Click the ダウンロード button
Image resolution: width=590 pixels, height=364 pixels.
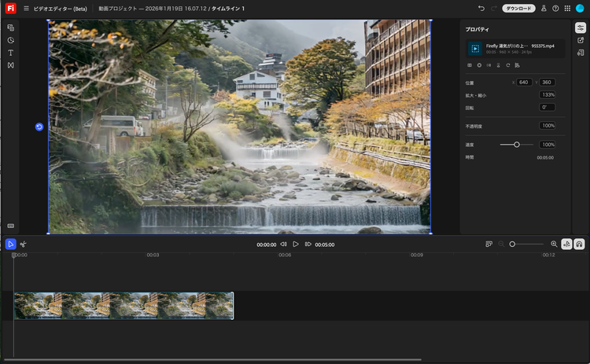(518, 8)
